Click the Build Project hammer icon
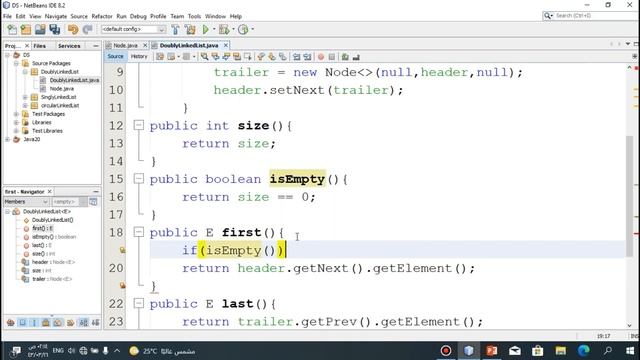 (176, 29)
